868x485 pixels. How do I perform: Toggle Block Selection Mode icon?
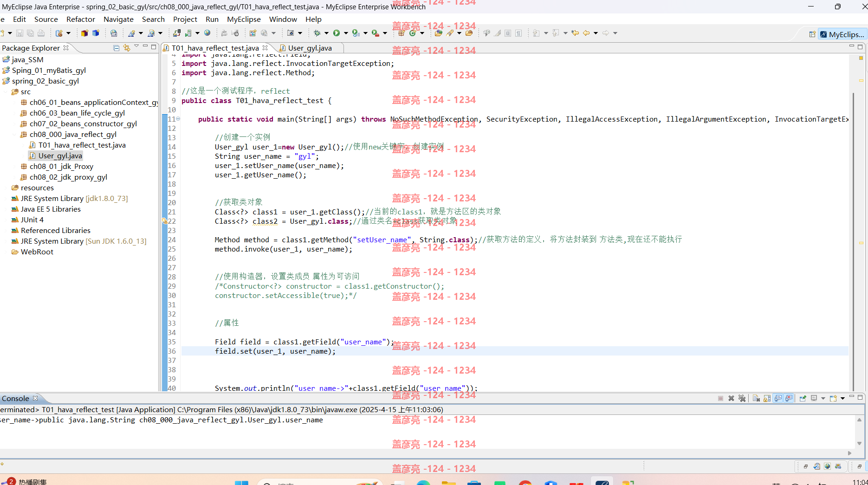(x=508, y=33)
